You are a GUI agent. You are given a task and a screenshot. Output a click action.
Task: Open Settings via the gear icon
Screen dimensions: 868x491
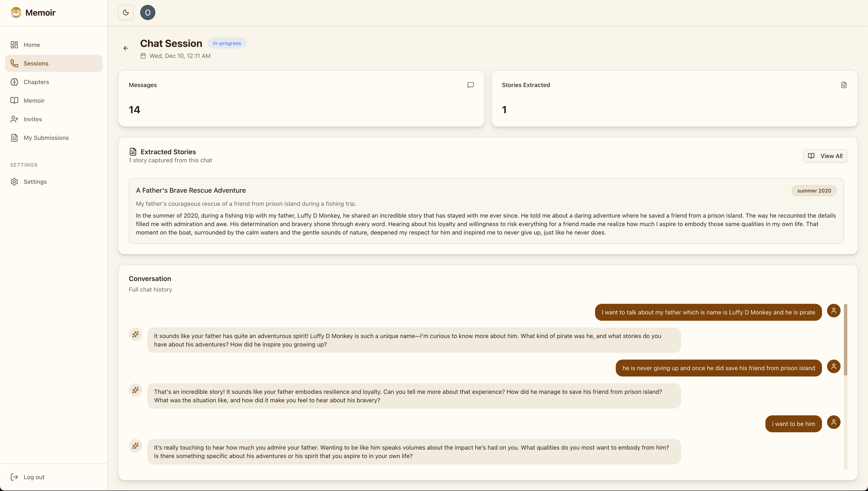pyautogui.click(x=14, y=182)
